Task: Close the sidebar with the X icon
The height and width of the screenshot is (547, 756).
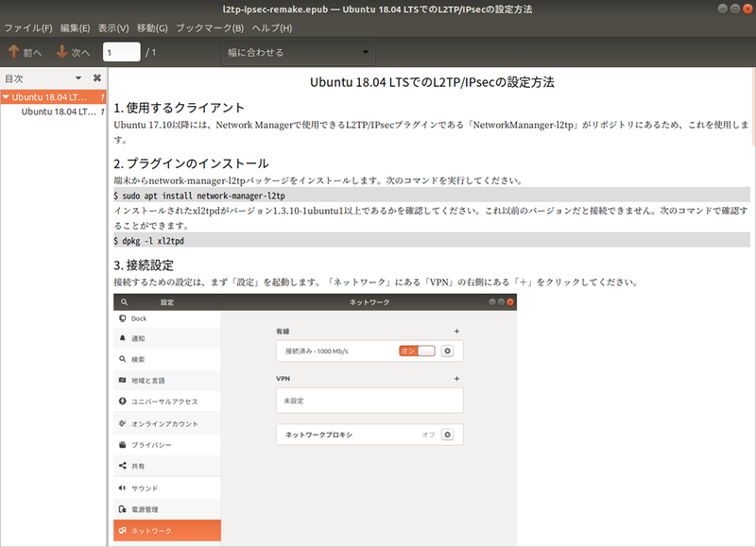Action: point(96,77)
